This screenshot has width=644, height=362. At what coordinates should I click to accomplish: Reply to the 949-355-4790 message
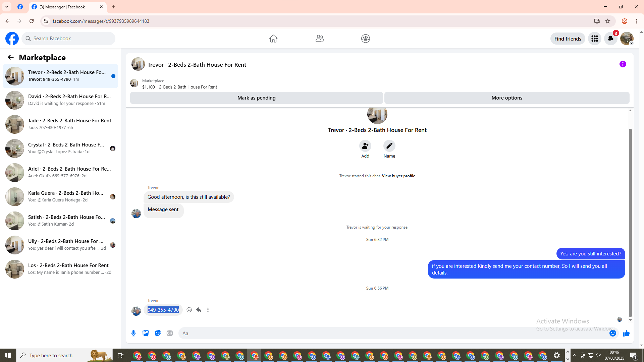click(199, 310)
